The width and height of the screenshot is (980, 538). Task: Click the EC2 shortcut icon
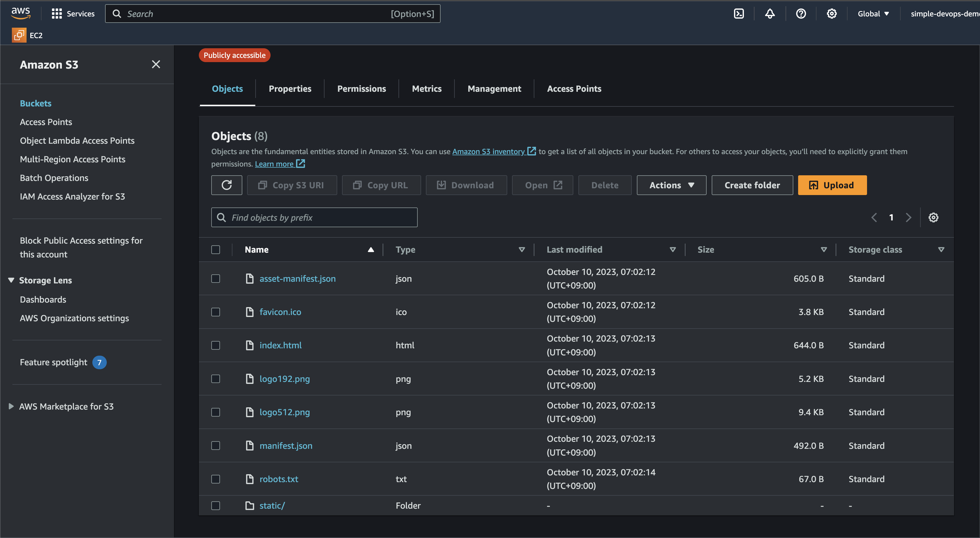coord(19,35)
